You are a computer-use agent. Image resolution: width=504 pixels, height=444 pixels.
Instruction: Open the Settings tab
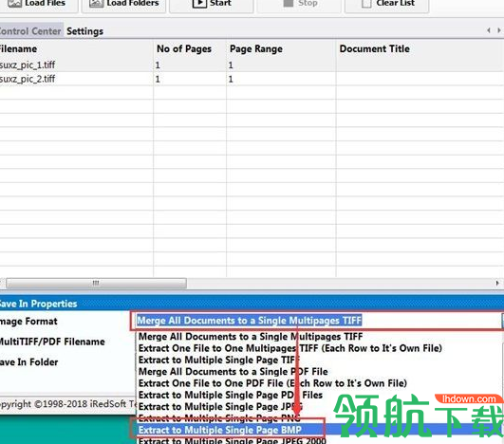(x=84, y=31)
